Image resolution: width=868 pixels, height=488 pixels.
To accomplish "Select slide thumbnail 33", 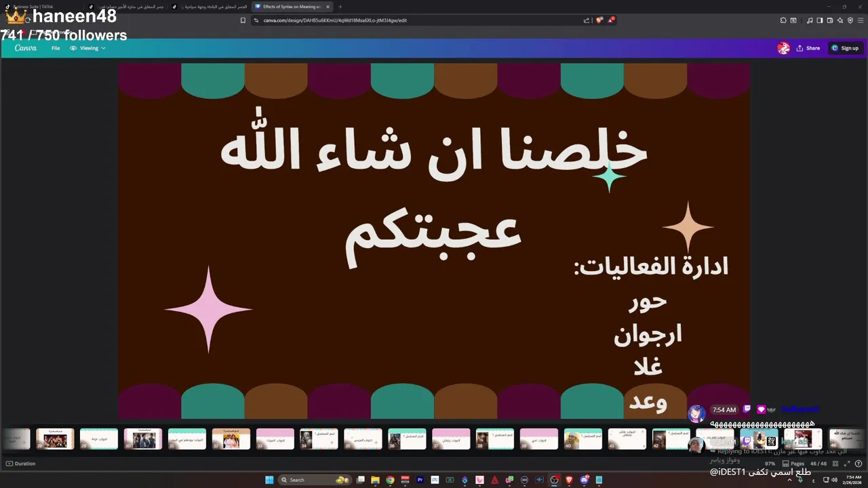I will (x=275, y=439).
